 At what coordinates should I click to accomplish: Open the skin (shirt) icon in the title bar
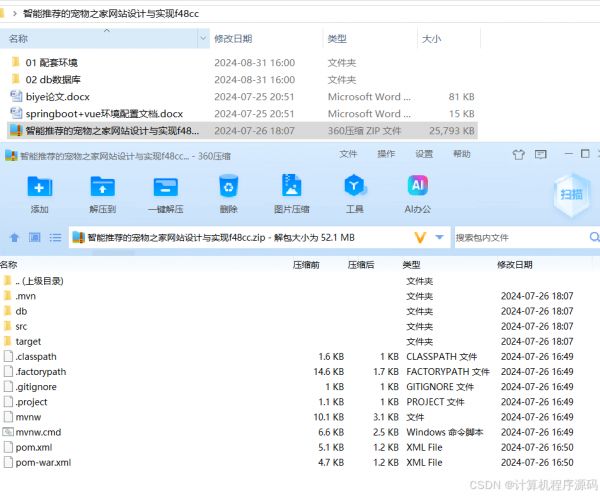coord(519,154)
